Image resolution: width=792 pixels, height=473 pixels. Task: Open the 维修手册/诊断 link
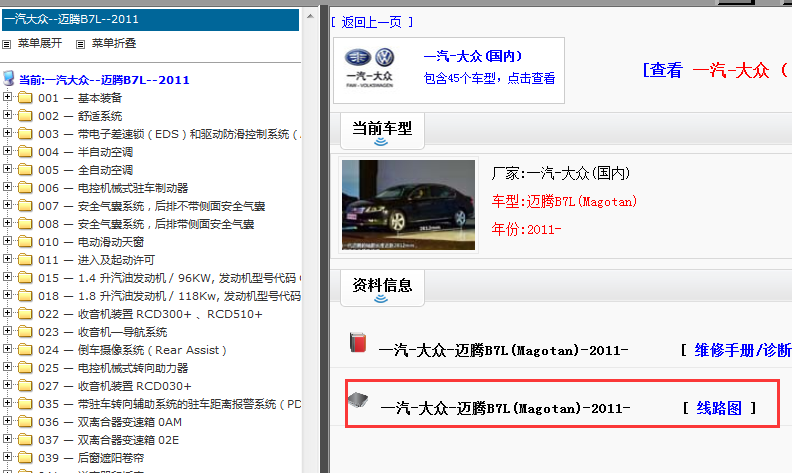pyautogui.click(x=742, y=350)
